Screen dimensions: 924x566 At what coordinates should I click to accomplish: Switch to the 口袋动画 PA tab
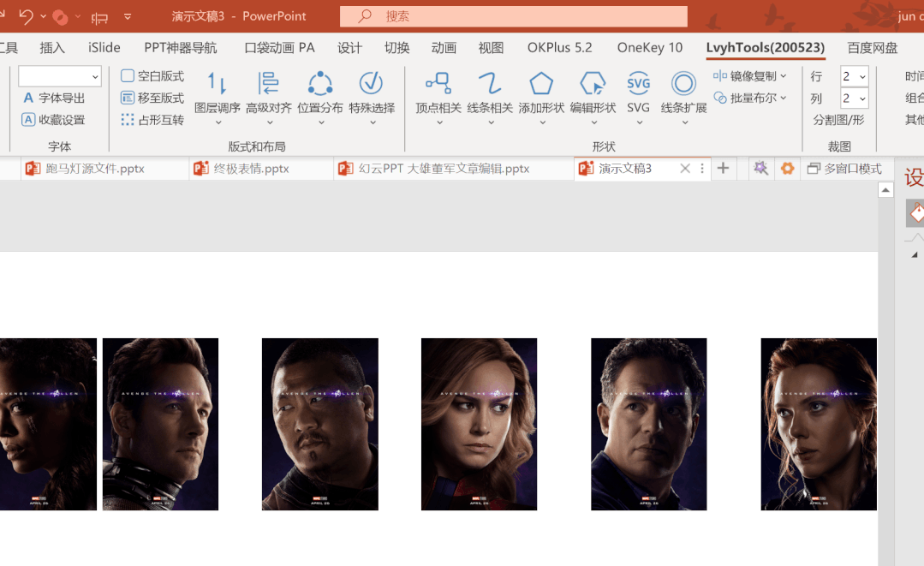point(279,48)
